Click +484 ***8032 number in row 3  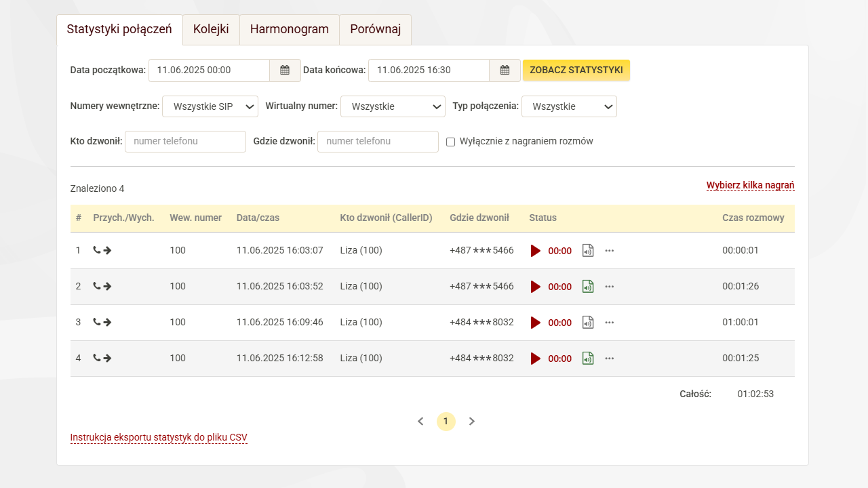tap(481, 323)
